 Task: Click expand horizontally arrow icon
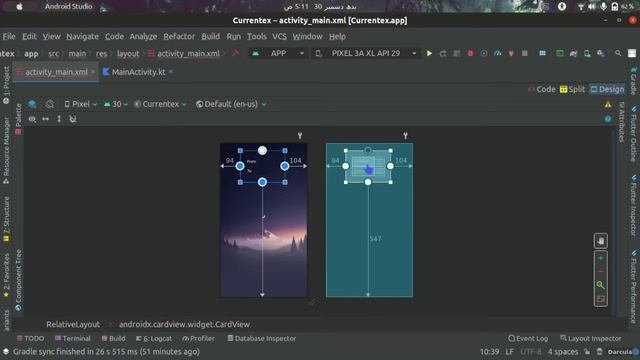(x=46, y=119)
